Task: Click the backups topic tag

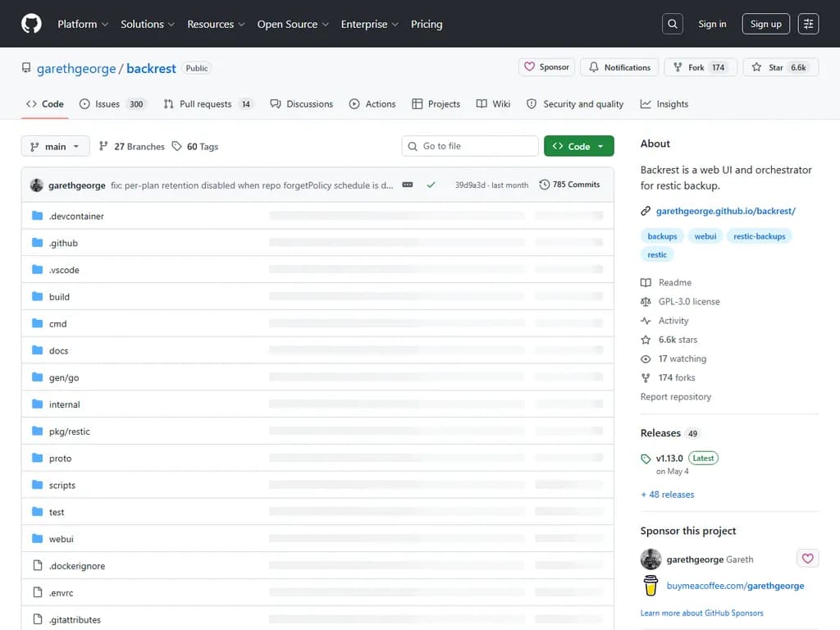Action: pos(662,236)
